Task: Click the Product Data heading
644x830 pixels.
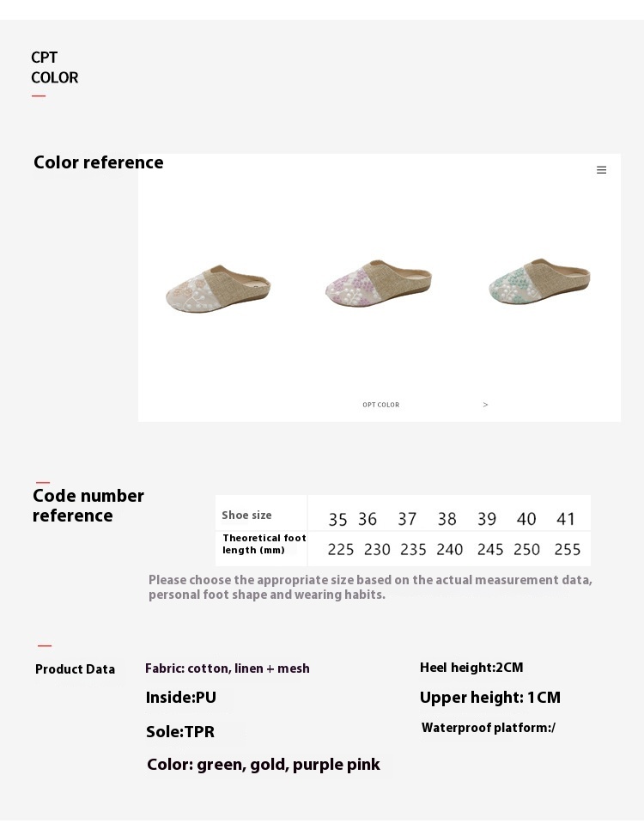Action: [x=76, y=669]
